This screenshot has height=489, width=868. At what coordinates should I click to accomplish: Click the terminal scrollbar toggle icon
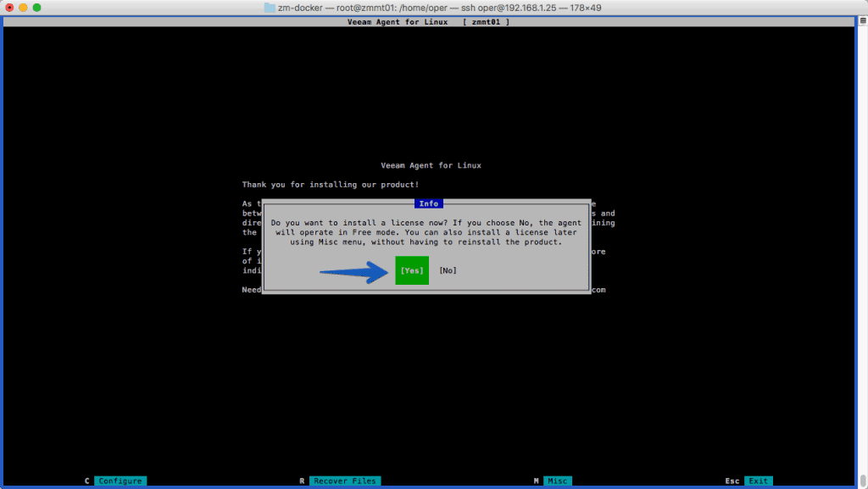click(x=863, y=21)
